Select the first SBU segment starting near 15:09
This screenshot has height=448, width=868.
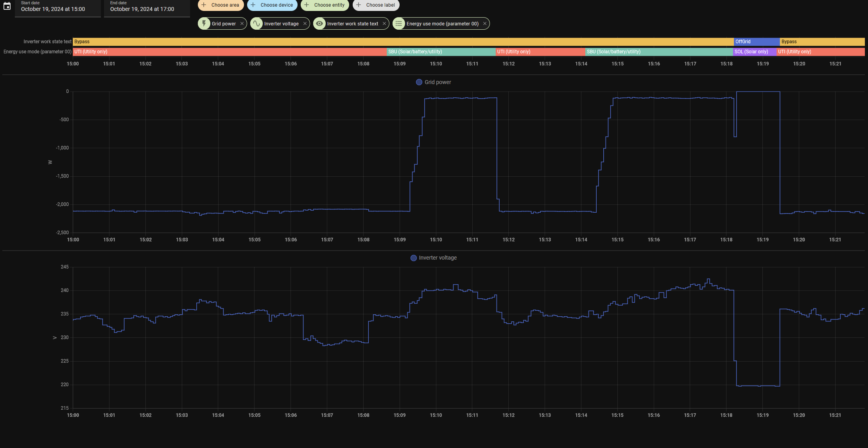(441, 52)
